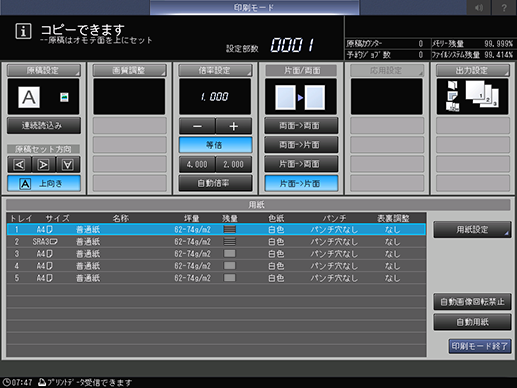Select 上向き upward orientation
Viewport: 517px width, 388px height.
pos(44,183)
